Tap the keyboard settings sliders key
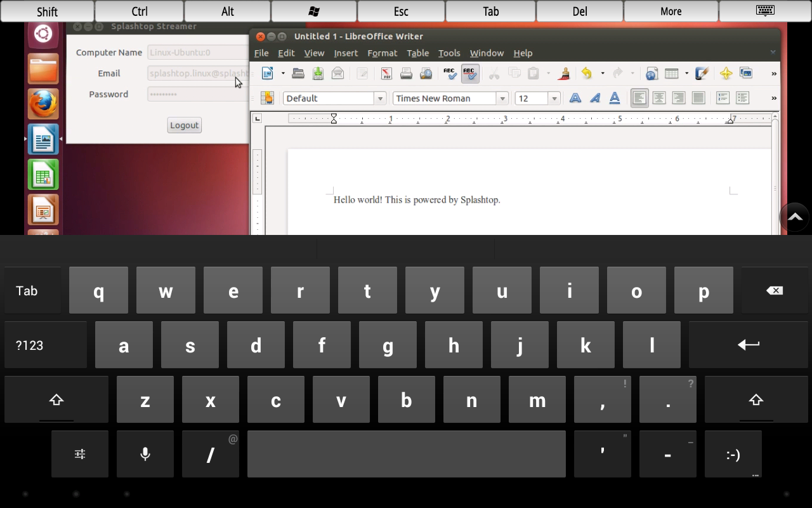 coord(80,454)
